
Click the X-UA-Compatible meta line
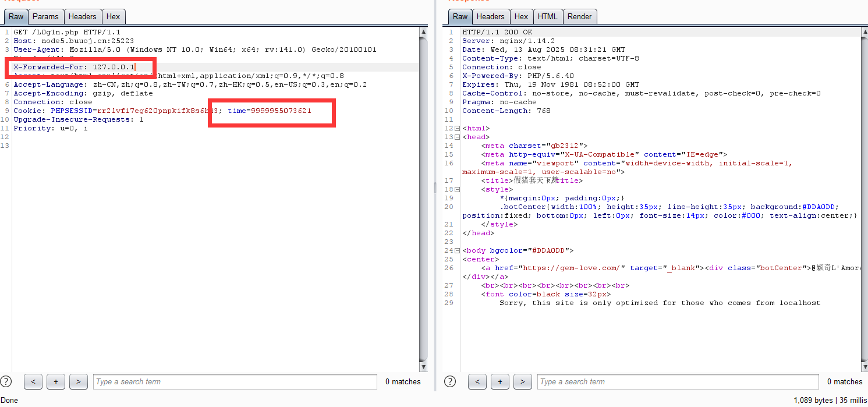tap(604, 154)
